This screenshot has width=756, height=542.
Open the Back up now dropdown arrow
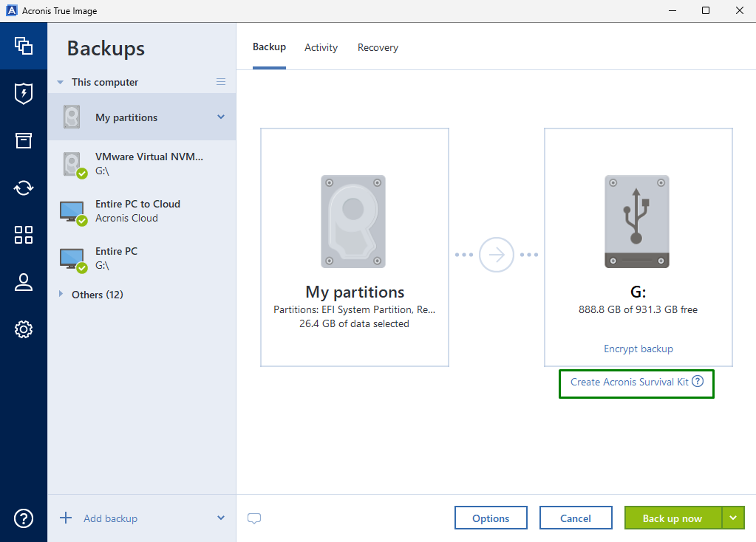pos(733,518)
